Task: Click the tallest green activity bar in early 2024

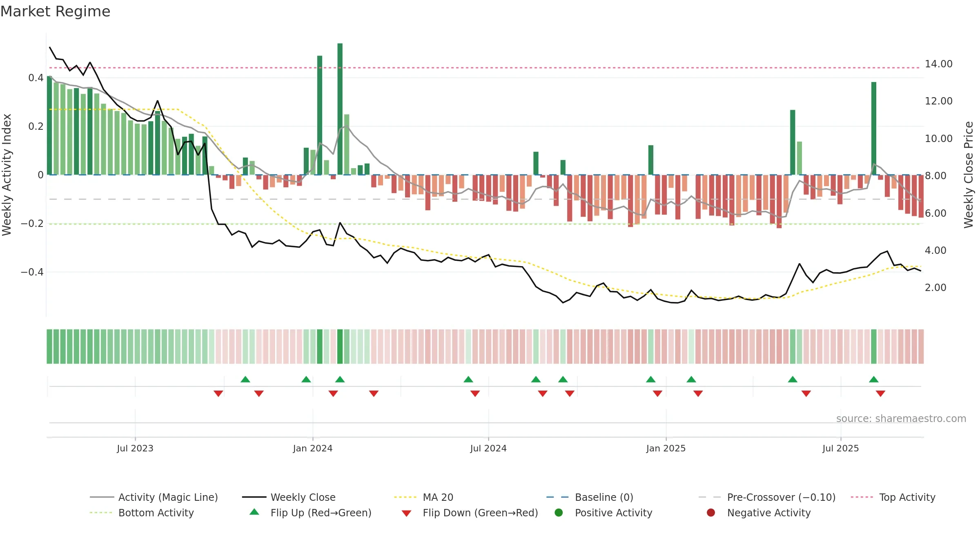Action: [x=340, y=109]
